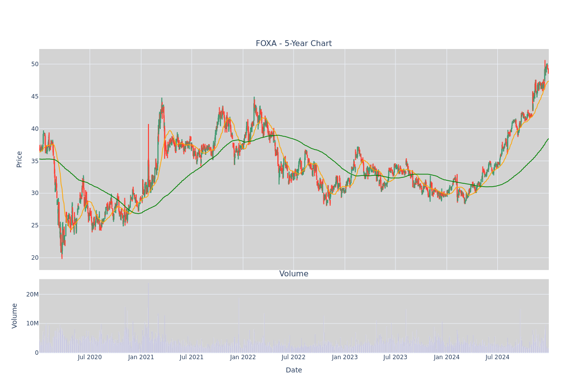The width and height of the screenshot is (588, 392).
Task: Click the "Jul 2020" date tick
Action: point(90,357)
